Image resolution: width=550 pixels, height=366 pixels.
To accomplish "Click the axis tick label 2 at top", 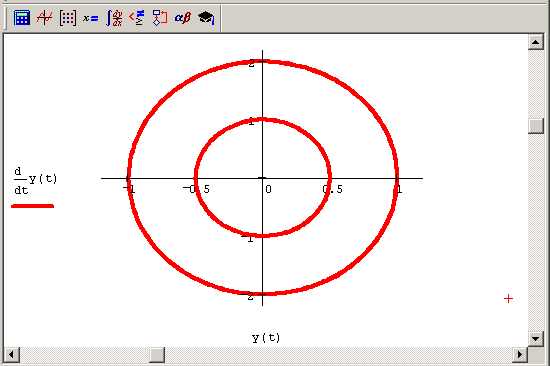I will (x=251, y=63).
